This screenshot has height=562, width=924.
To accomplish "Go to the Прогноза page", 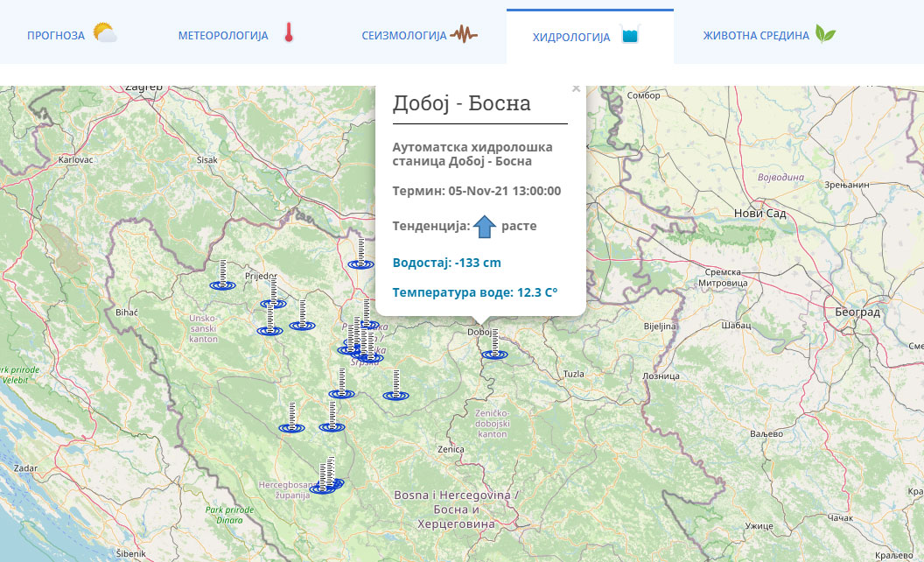I will [x=54, y=35].
